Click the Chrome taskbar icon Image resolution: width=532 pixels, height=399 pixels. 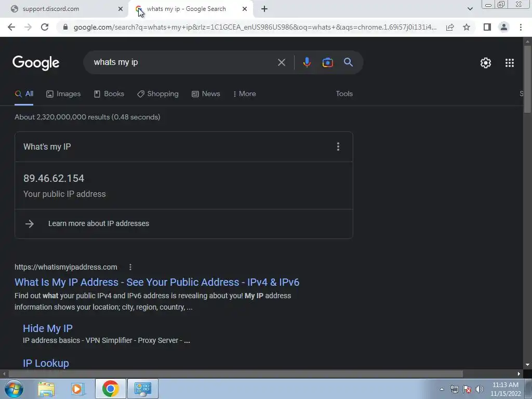click(110, 389)
